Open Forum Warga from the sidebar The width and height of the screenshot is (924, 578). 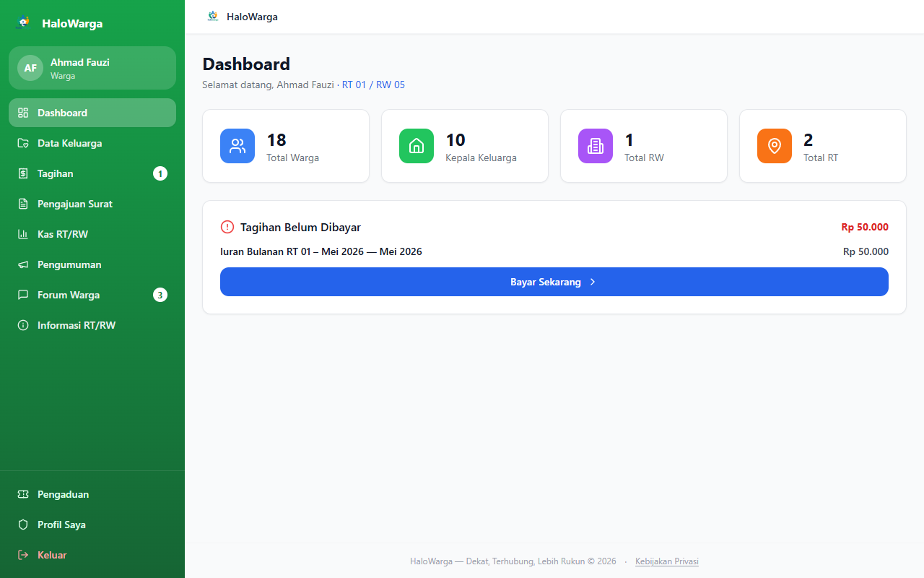pyautogui.click(x=92, y=295)
